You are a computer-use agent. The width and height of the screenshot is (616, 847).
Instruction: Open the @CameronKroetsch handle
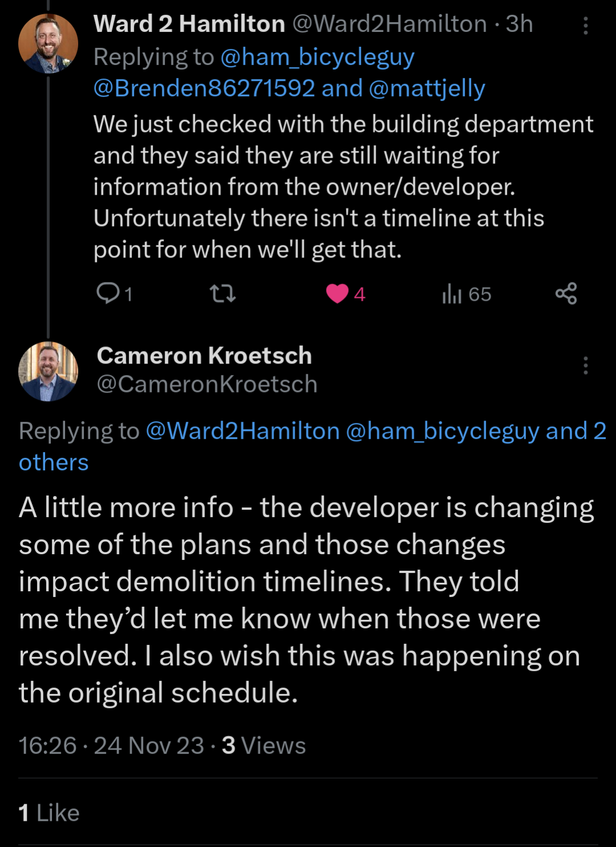coord(207,384)
